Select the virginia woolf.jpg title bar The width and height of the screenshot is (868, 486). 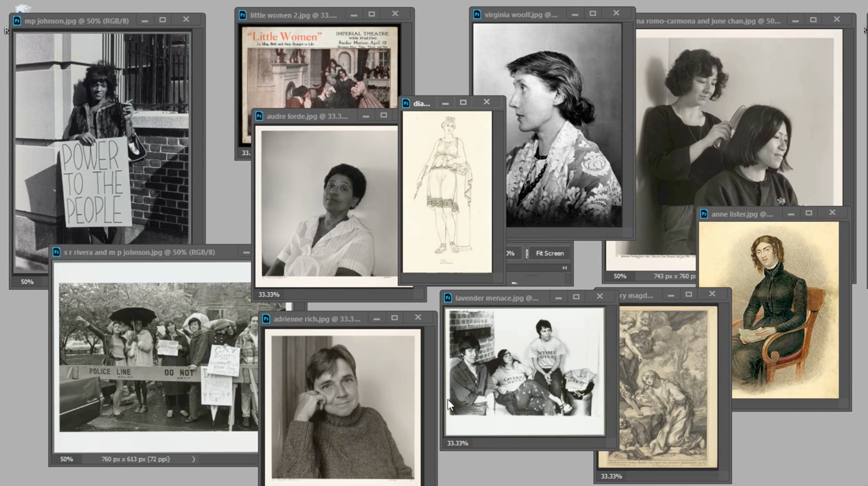[x=552, y=14]
